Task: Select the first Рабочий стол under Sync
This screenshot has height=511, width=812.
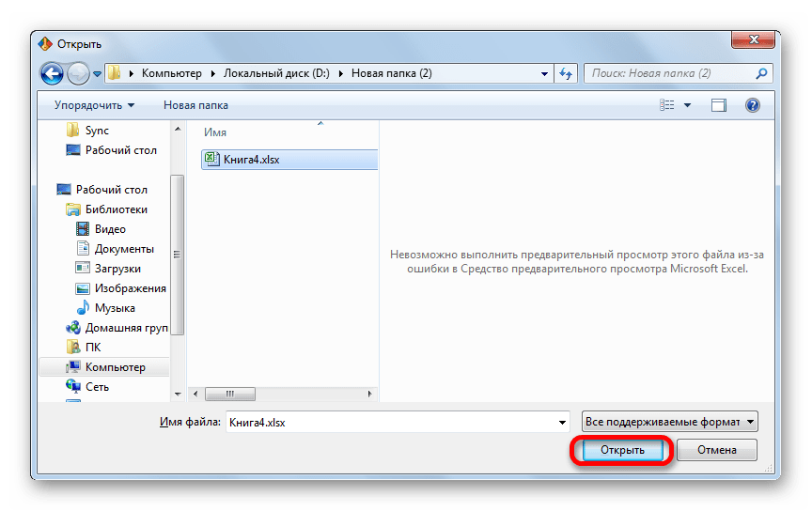Action: (x=120, y=150)
